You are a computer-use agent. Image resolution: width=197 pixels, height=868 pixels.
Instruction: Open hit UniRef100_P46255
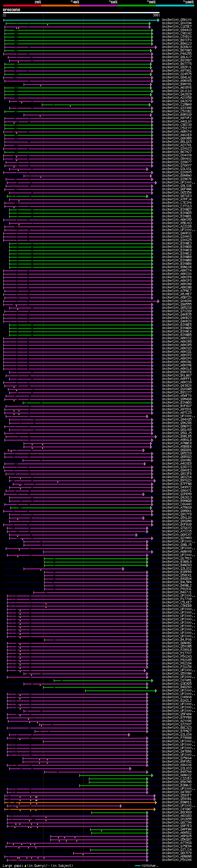point(177,54)
